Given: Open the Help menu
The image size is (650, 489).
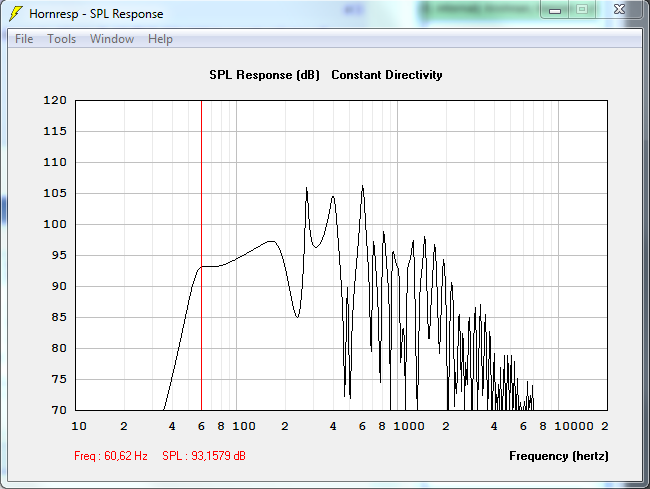Looking at the screenshot, I should tap(160, 39).
